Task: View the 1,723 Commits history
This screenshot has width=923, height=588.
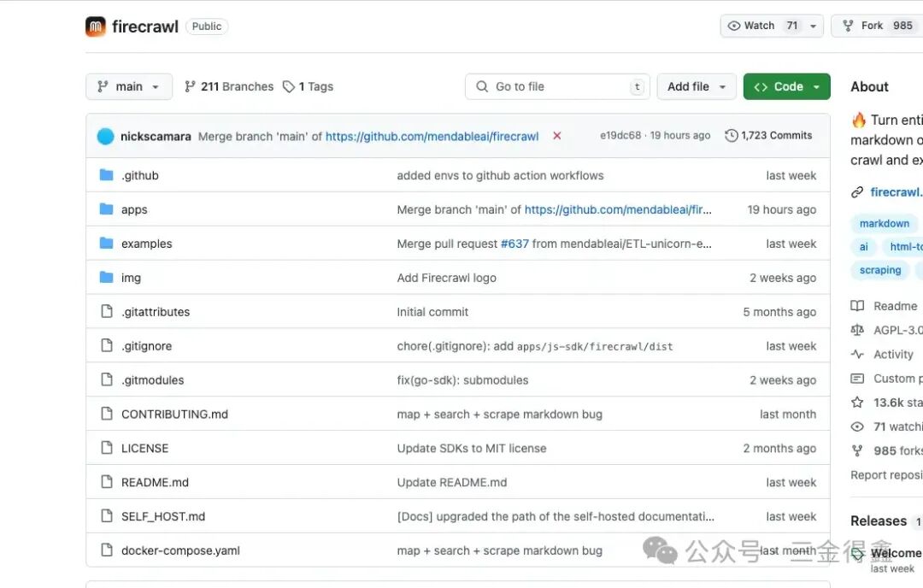Action: pyautogui.click(x=768, y=135)
